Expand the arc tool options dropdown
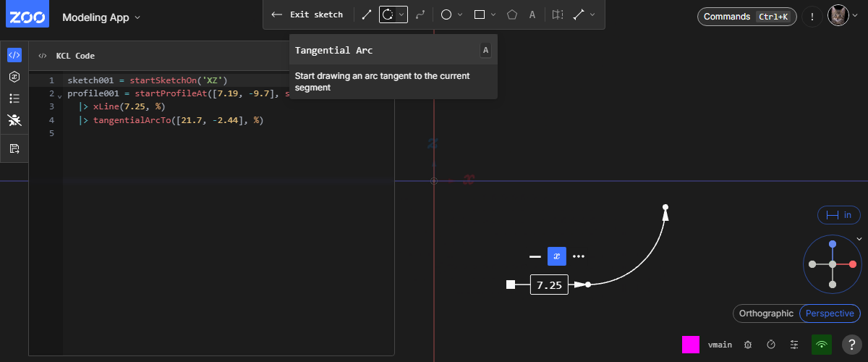Screen dimensions: 868x362 402,14
